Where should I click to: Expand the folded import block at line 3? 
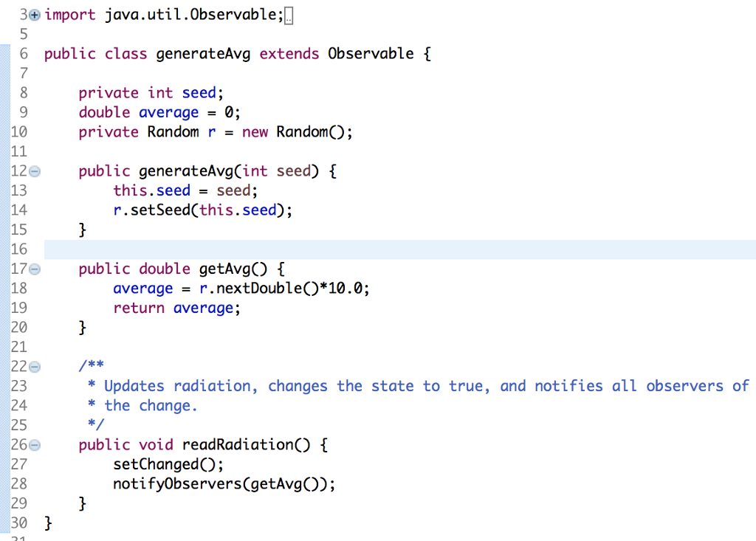34,15
